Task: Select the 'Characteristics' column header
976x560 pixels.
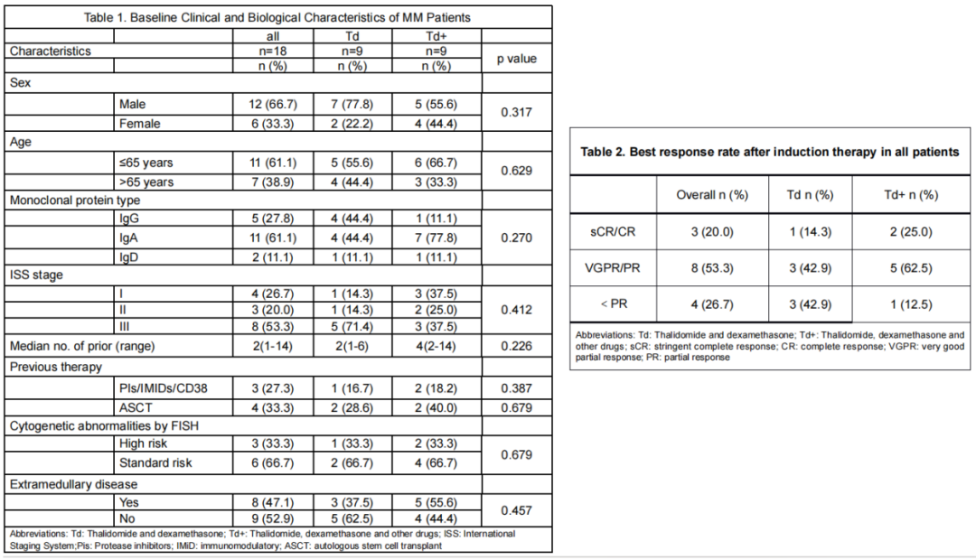Action: (51, 51)
